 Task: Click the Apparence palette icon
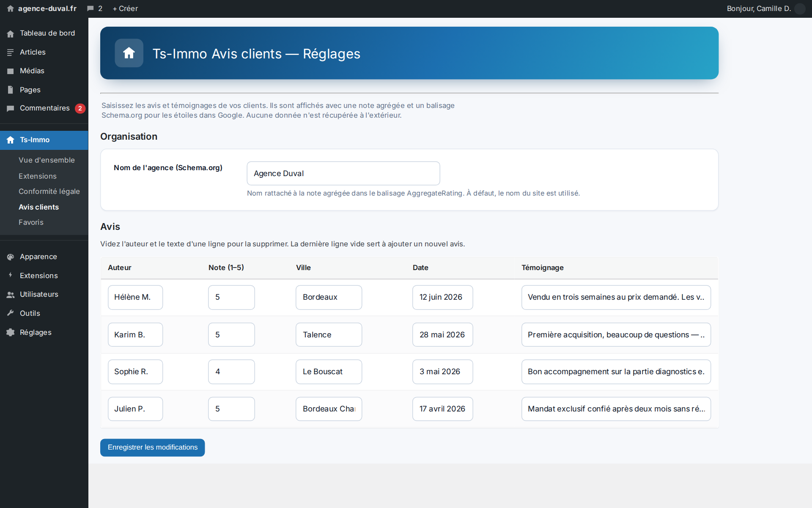(x=11, y=257)
